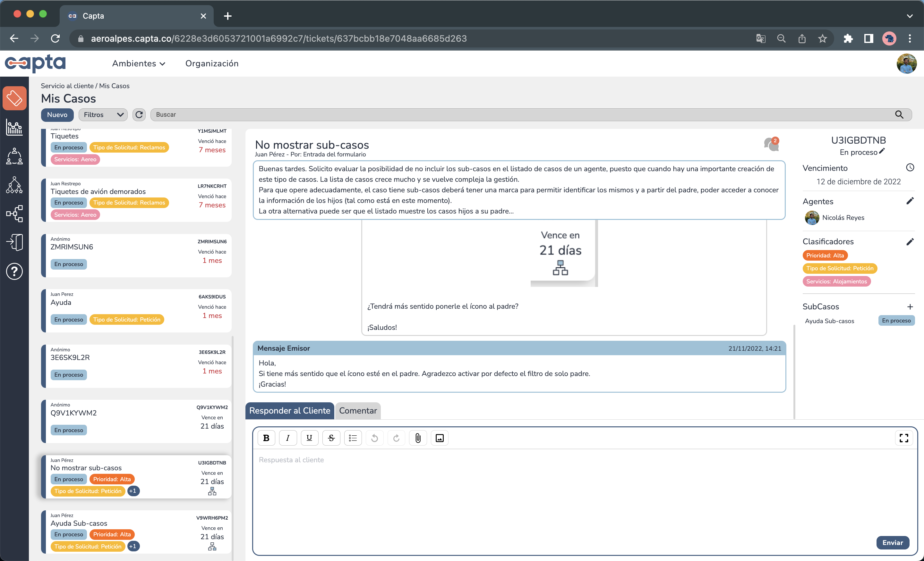This screenshot has height=561, width=924.
Task: Open the tickets sidebar icon
Action: pos(14,98)
